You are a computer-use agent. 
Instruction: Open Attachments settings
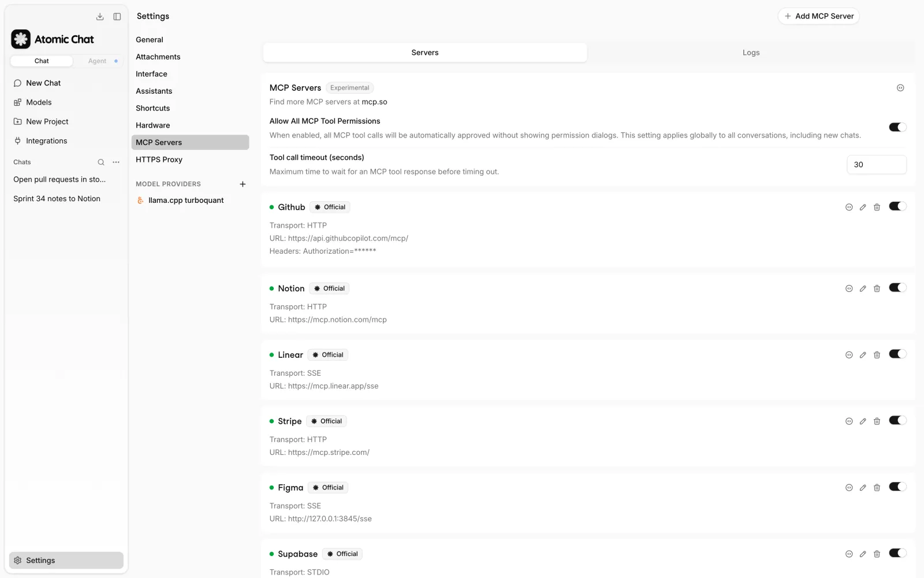point(190,57)
